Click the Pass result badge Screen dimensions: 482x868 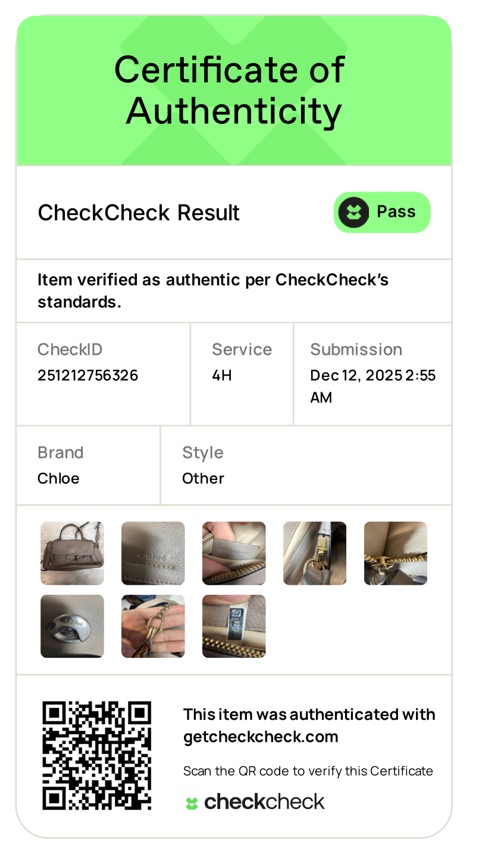382,212
